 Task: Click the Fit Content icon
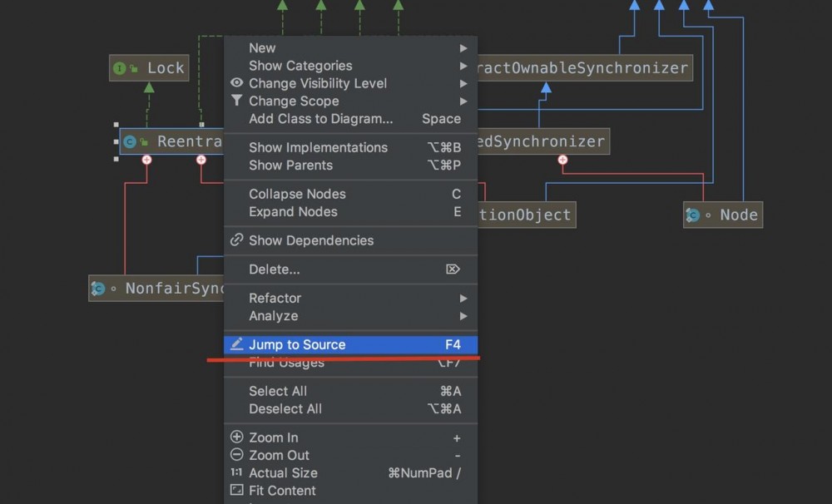click(237, 491)
